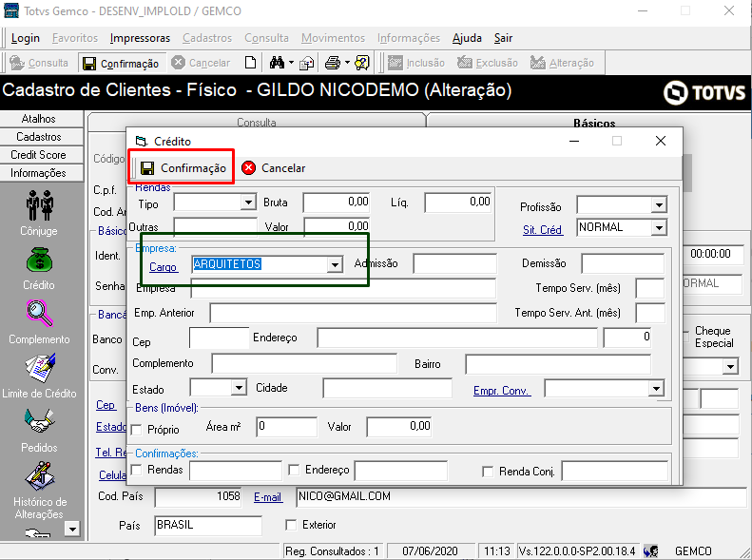Expand the sidebar scroll-down arrow button

[72, 530]
